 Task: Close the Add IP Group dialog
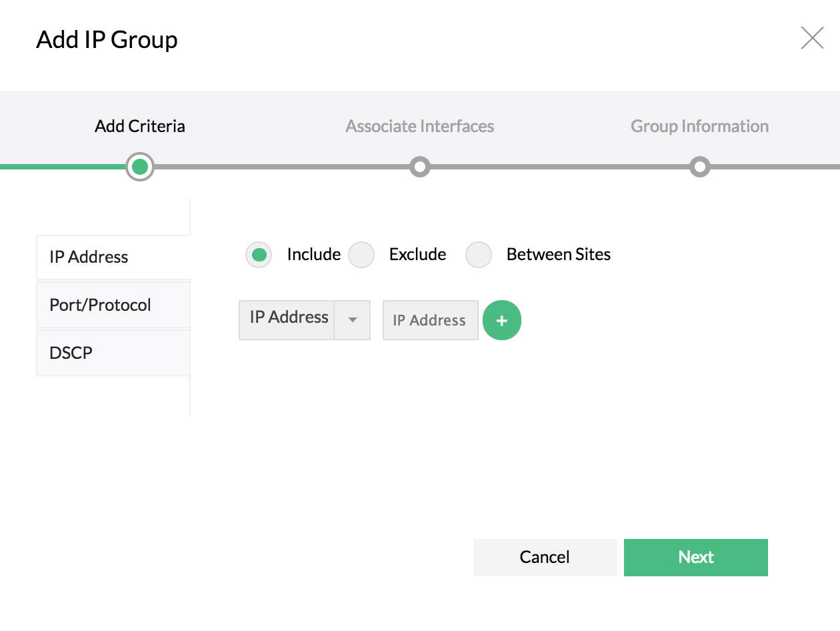click(x=811, y=39)
